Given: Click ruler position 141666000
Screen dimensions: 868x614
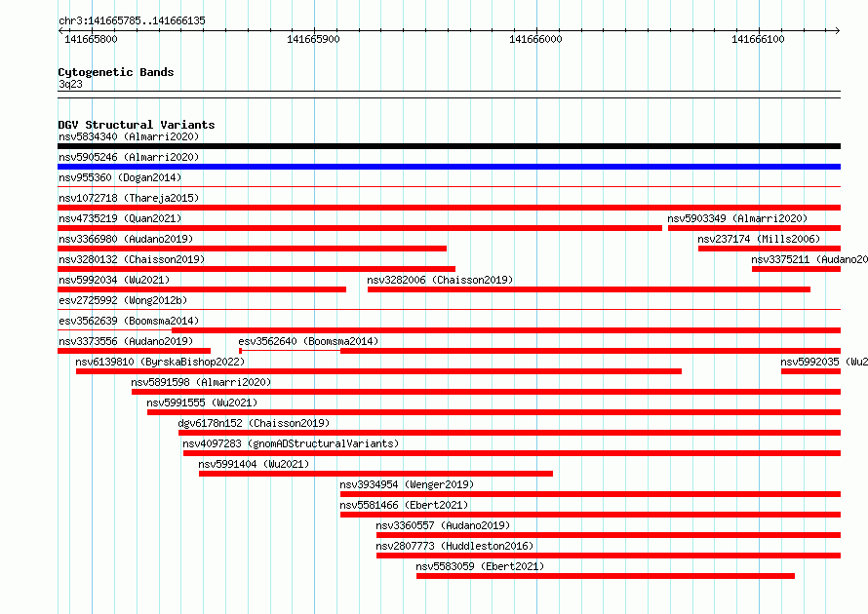Looking at the screenshot, I should pos(535,39).
